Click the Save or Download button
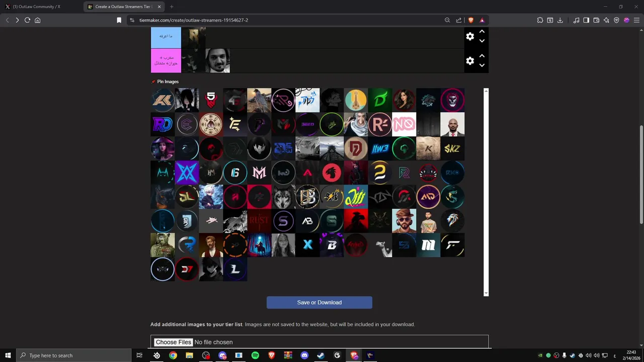 (319, 302)
